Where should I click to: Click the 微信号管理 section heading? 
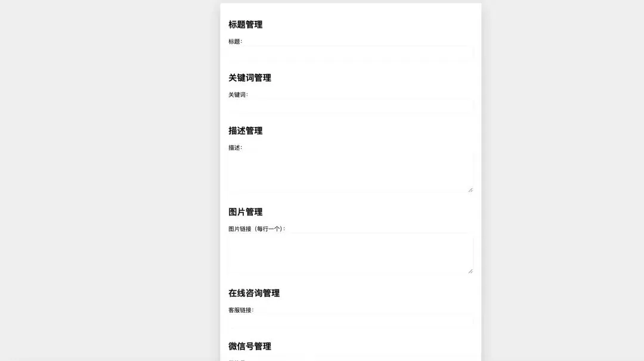click(250, 346)
